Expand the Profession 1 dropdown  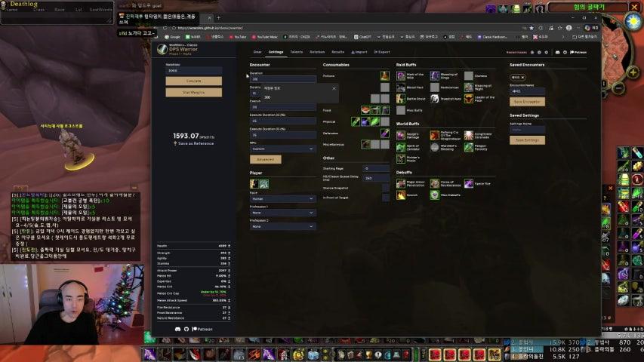pyautogui.click(x=282, y=213)
